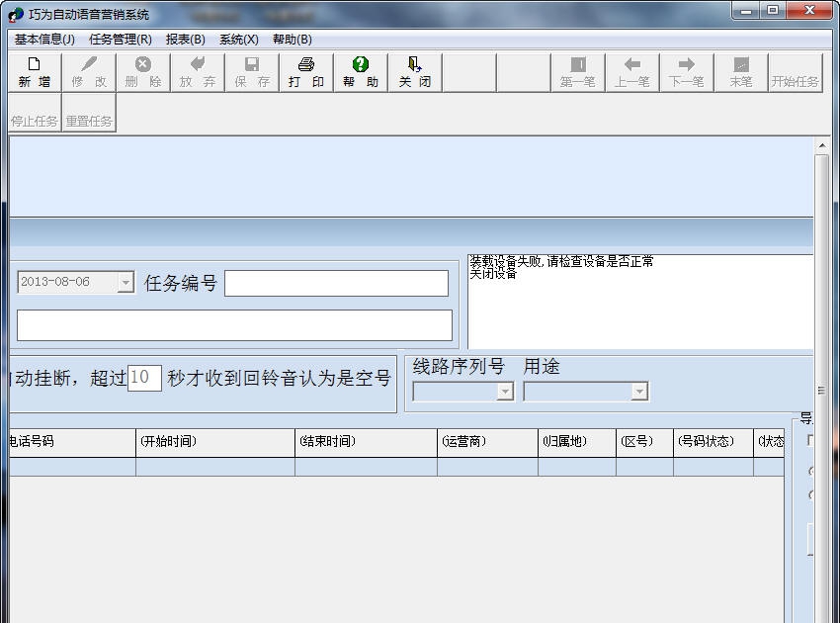The image size is (840, 623).
Task: Click the vertical scrollbar thumb
Action: click(x=822, y=390)
